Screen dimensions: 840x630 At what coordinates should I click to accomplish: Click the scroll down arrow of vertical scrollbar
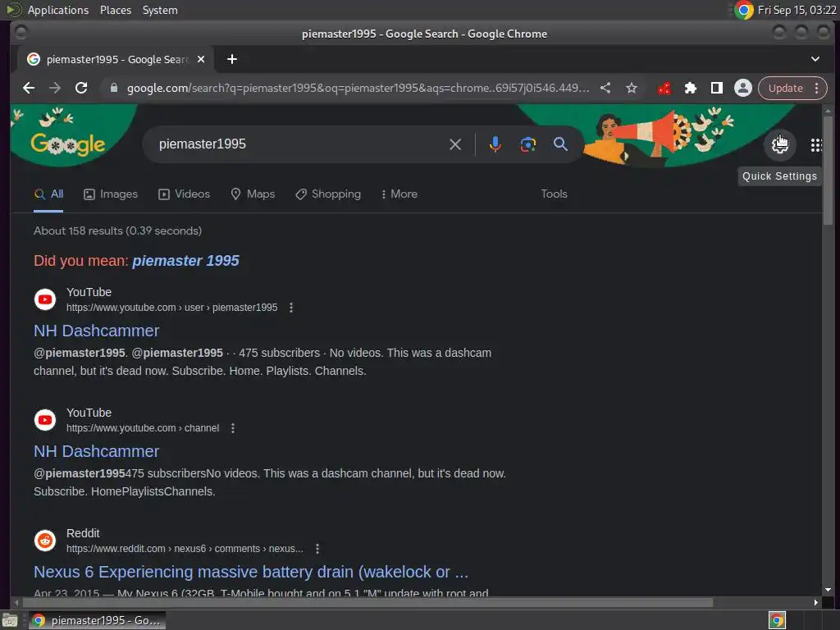828,589
